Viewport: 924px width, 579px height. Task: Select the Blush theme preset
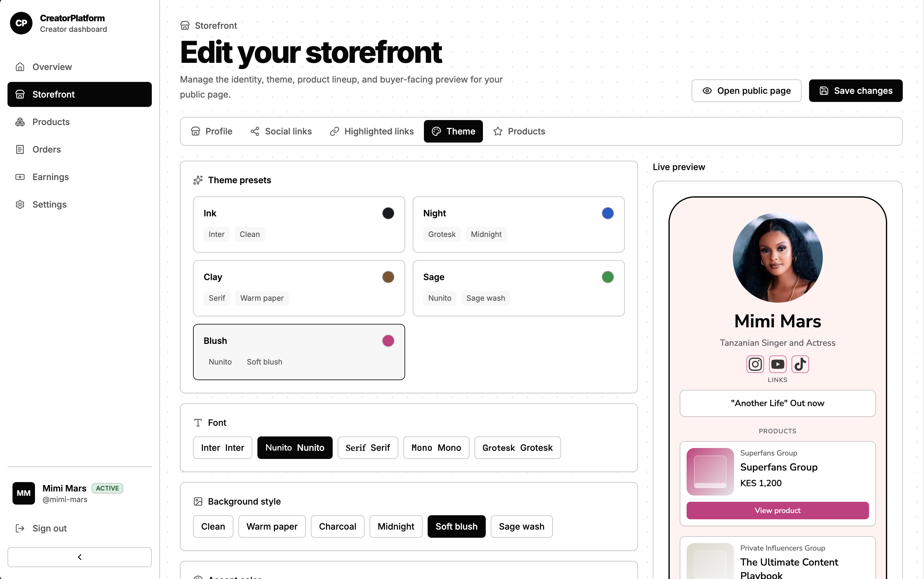pyautogui.click(x=299, y=352)
